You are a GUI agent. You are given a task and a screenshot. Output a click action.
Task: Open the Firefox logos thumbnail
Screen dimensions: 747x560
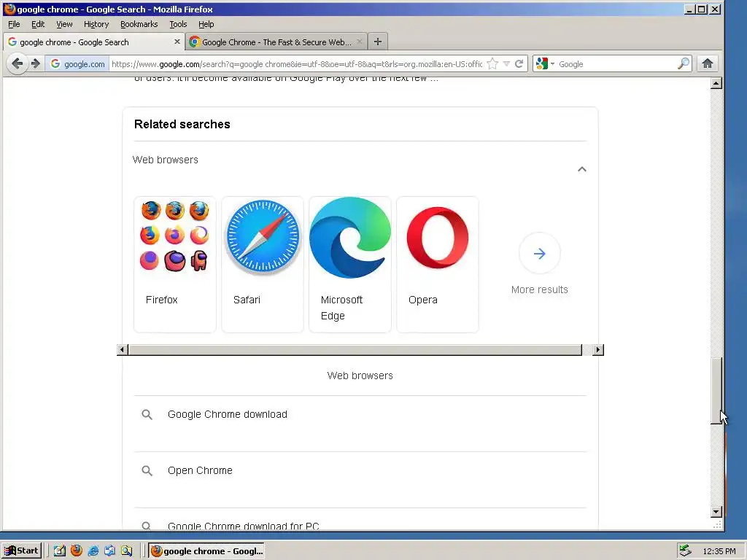(x=175, y=237)
